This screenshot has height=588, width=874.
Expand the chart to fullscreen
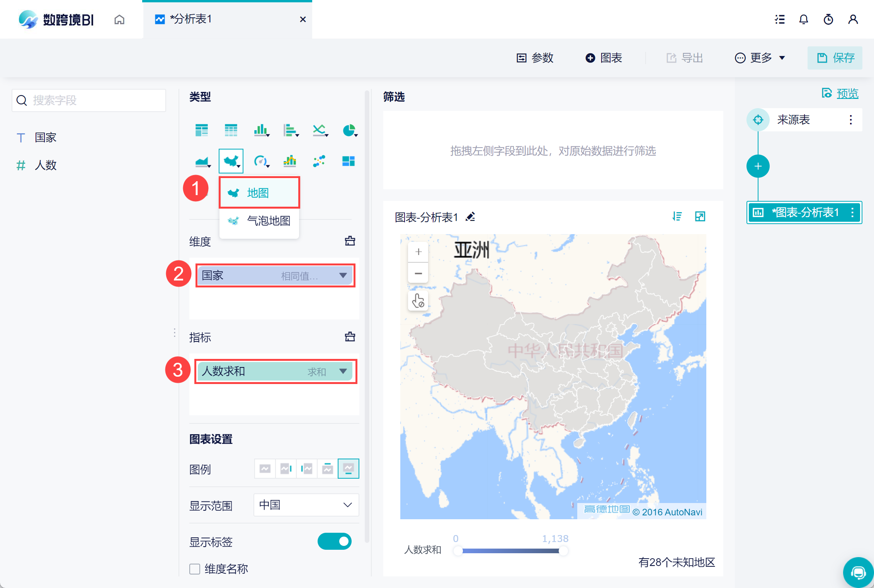(x=700, y=216)
